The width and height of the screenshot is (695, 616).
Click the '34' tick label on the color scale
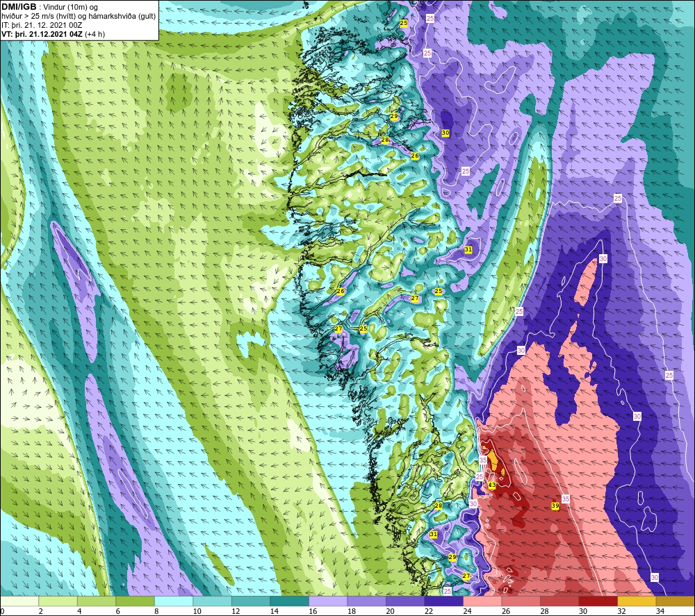660,612
